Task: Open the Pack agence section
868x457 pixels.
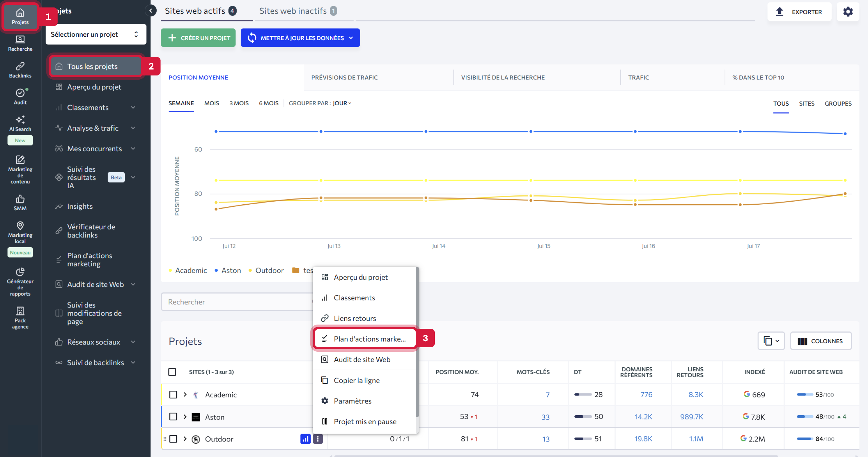Action: [20, 318]
